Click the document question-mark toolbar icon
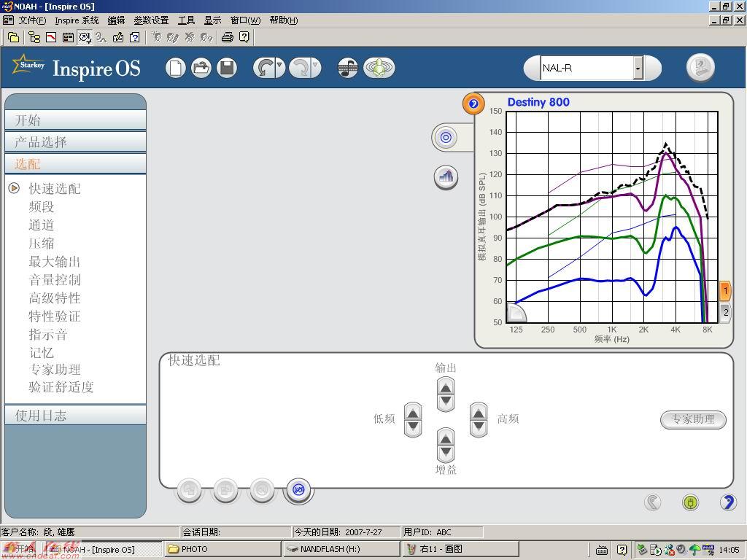747x560 pixels. (x=135, y=37)
